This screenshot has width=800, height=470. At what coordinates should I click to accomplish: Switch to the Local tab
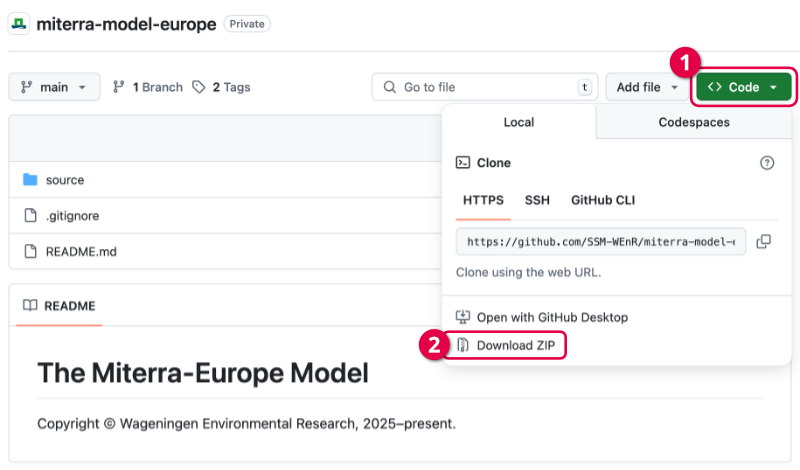pyautogui.click(x=519, y=122)
